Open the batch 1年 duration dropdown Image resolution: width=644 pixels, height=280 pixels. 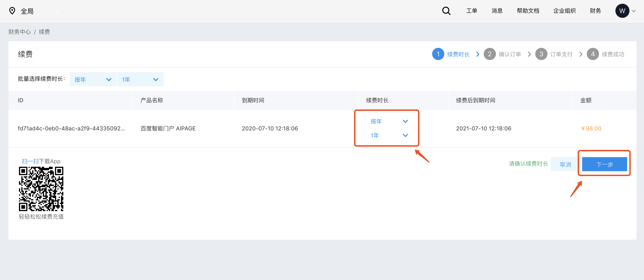click(x=140, y=79)
